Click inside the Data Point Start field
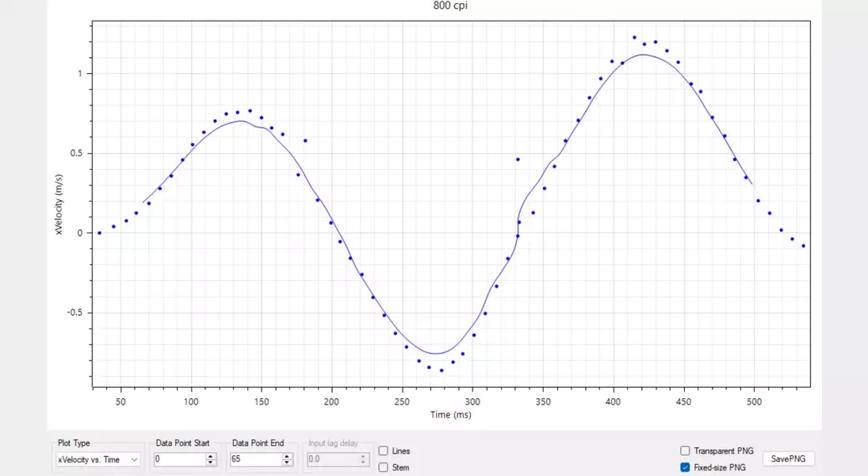868x476 pixels. (x=179, y=459)
